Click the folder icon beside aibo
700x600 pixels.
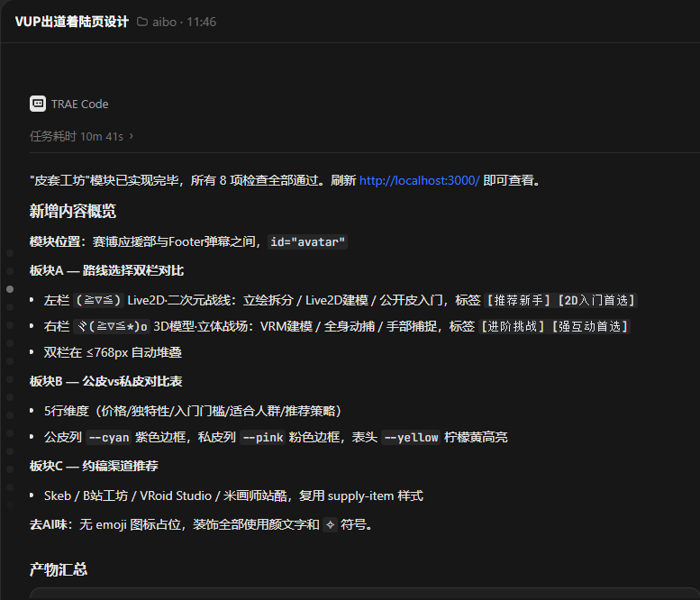click(142, 22)
